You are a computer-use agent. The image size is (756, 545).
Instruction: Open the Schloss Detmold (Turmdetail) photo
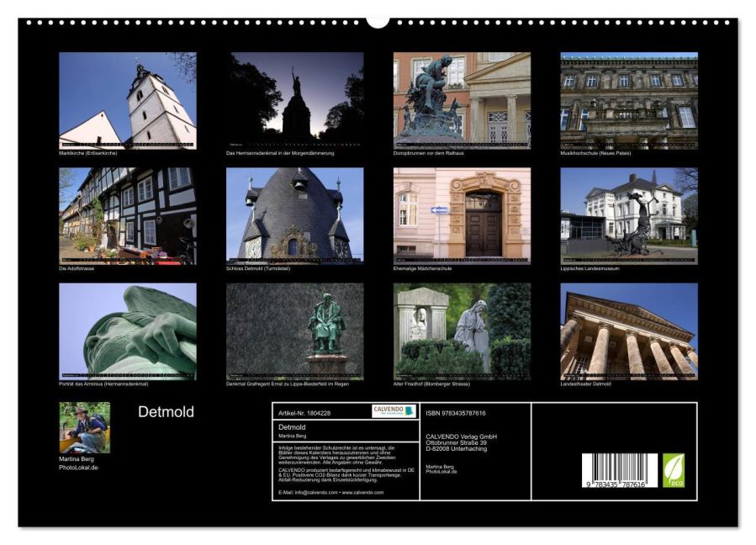coord(294,215)
